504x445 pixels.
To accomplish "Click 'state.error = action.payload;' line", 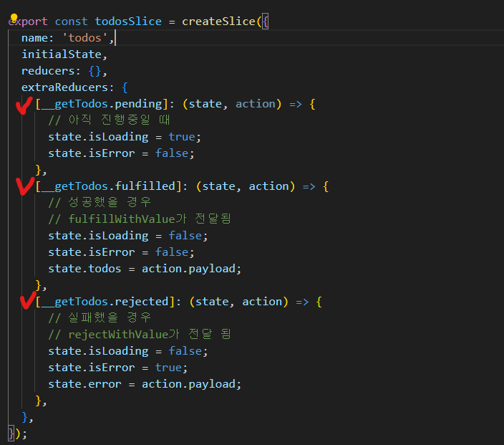I will tap(145, 384).
